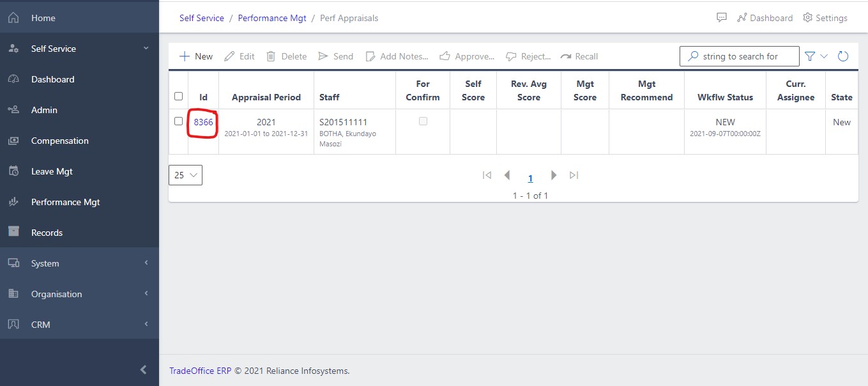This screenshot has width=868, height=386.
Task: Click the Recall icon
Action: pyautogui.click(x=567, y=56)
